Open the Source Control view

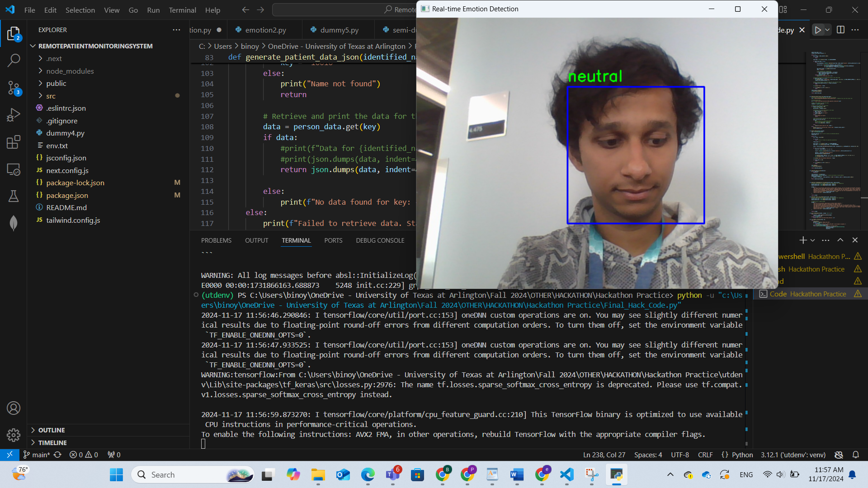(14, 88)
